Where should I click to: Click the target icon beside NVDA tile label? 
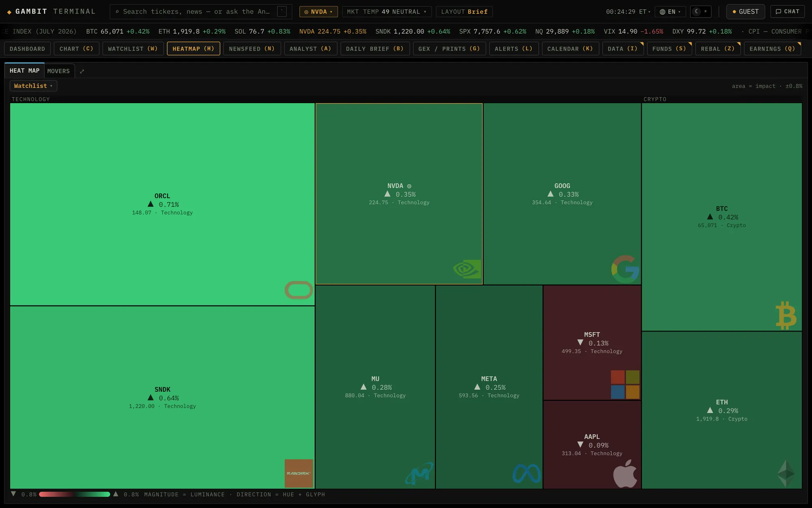point(409,187)
